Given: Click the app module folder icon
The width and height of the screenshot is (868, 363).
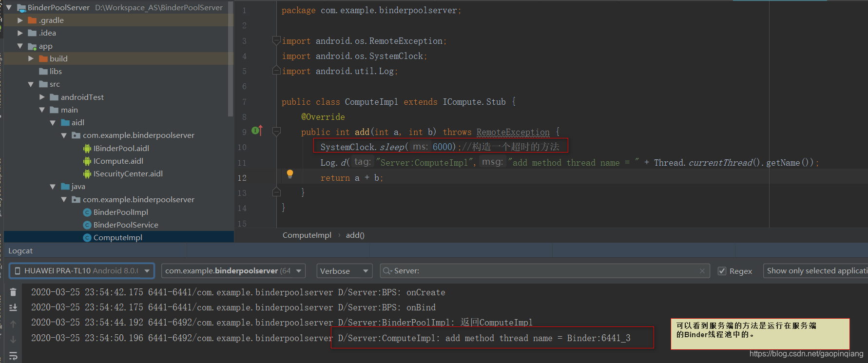Looking at the screenshot, I should tap(33, 46).
